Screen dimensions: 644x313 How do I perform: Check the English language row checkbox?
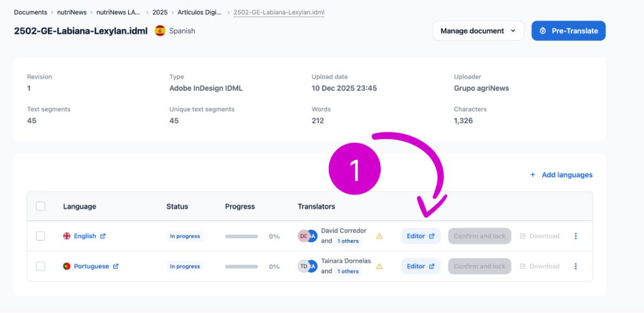coord(41,236)
